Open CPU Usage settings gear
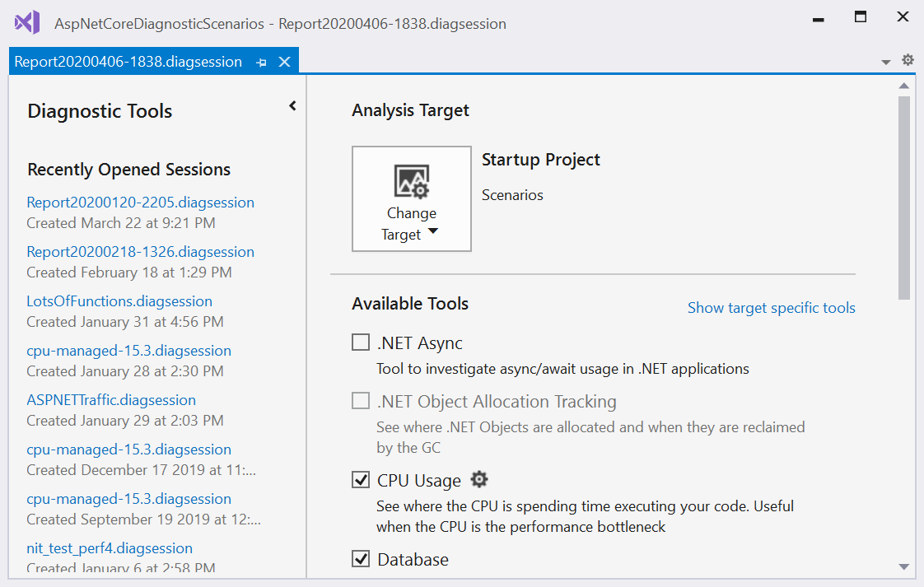Screen dimensions: 924x587 [x=479, y=479]
